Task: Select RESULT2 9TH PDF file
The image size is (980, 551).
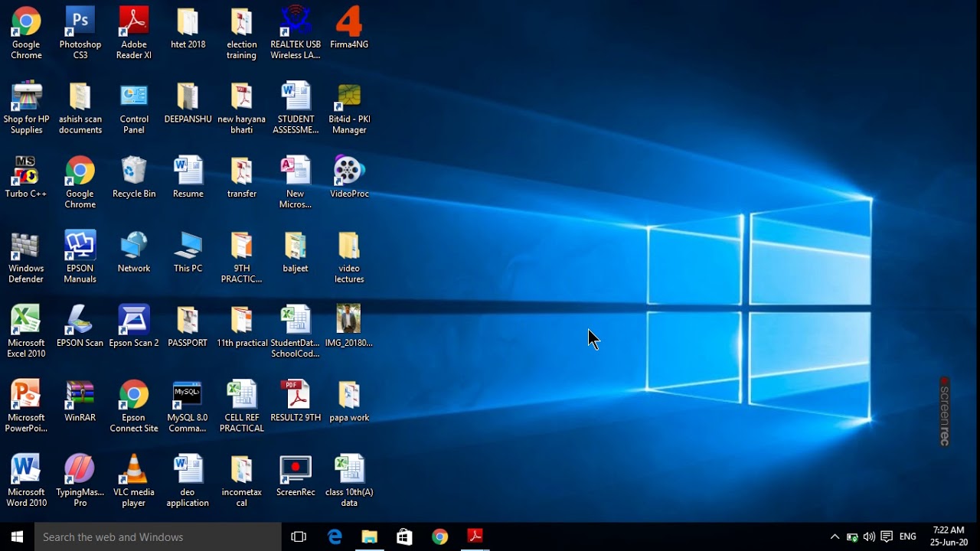Action: coord(296,401)
